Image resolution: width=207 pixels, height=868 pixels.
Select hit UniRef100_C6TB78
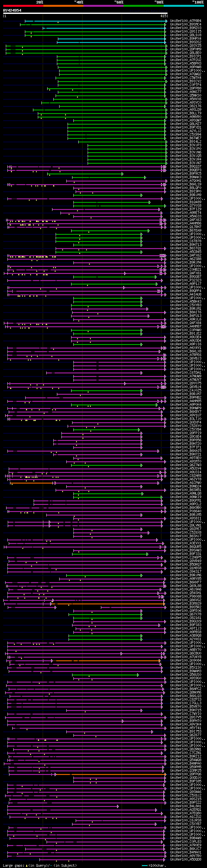[x=186, y=241]
